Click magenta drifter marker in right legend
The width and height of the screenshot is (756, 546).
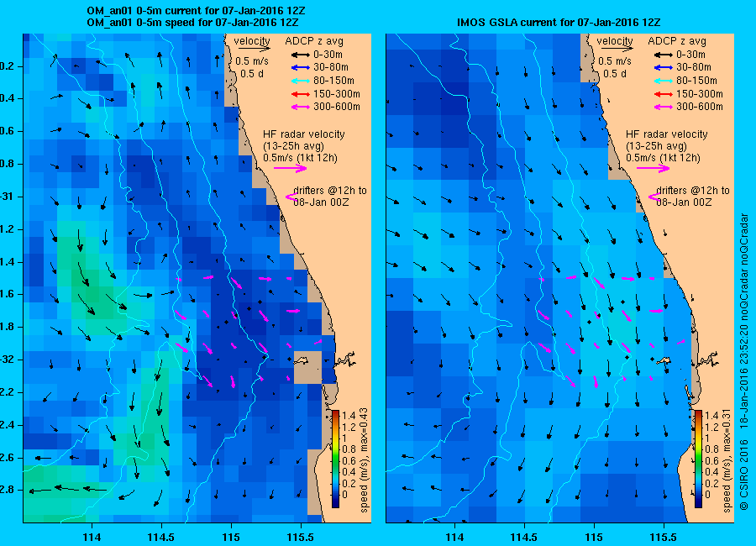coord(654,197)
